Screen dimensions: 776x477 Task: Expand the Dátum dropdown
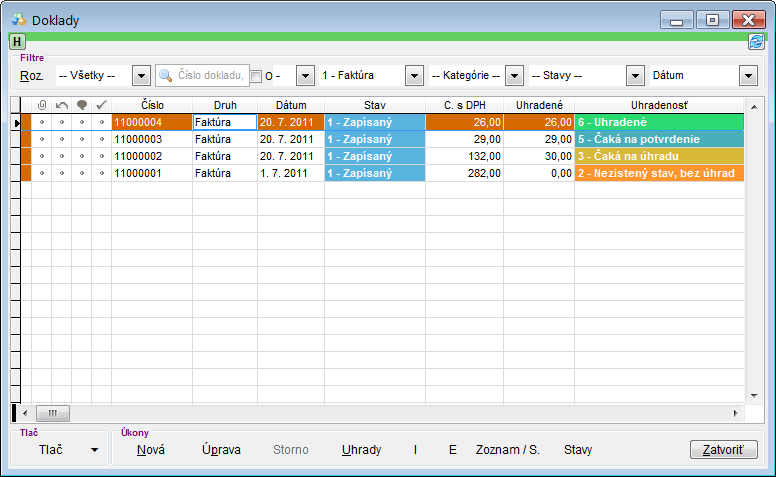[747, 76]
